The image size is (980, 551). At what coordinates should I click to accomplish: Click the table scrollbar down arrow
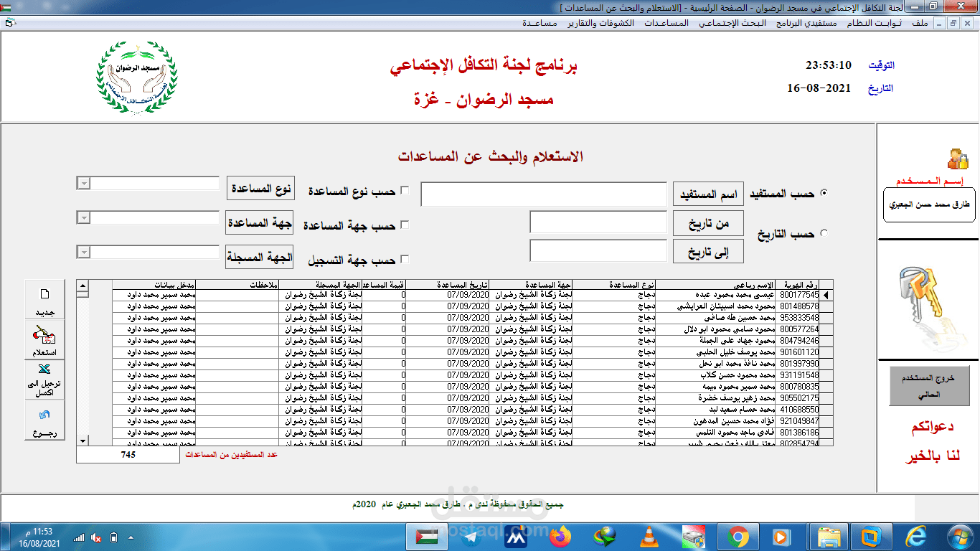pos(83,440)
